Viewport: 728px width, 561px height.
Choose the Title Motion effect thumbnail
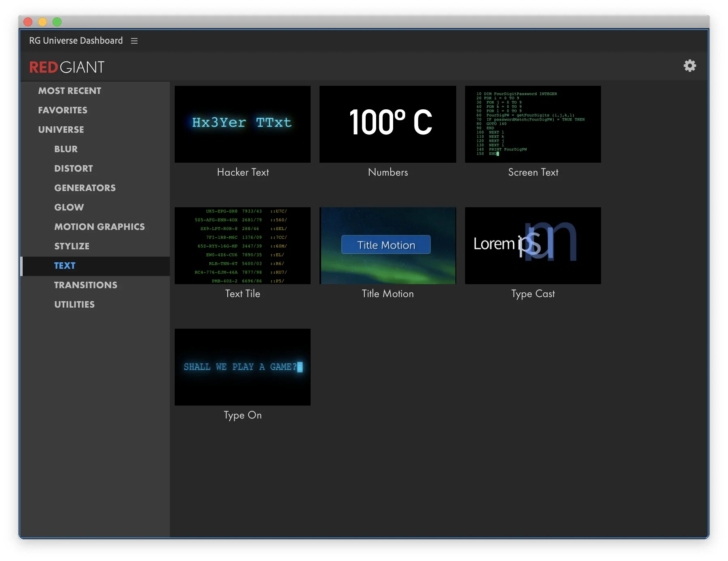pos(388,246)
